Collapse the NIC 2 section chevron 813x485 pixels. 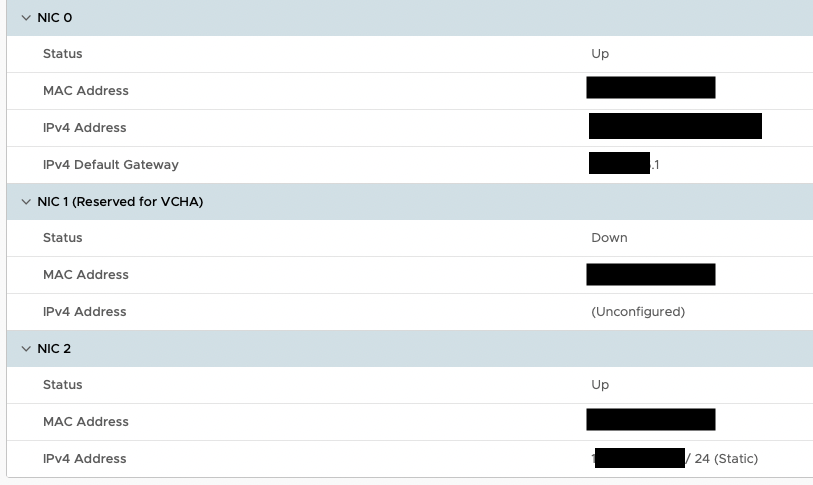point(26,349)
